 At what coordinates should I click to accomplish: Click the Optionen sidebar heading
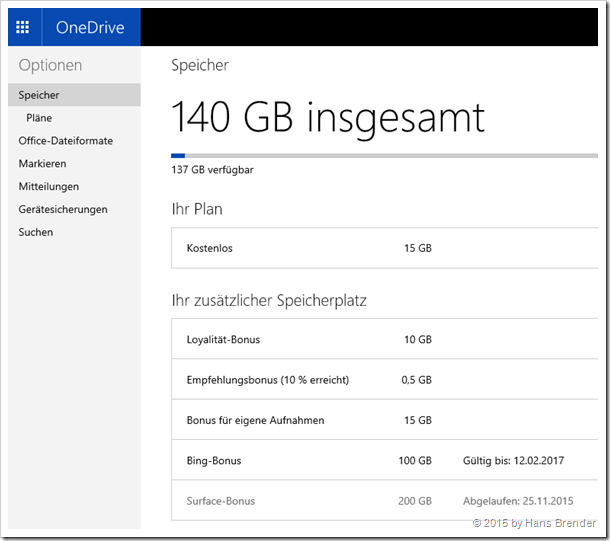(x=51, y=65)
